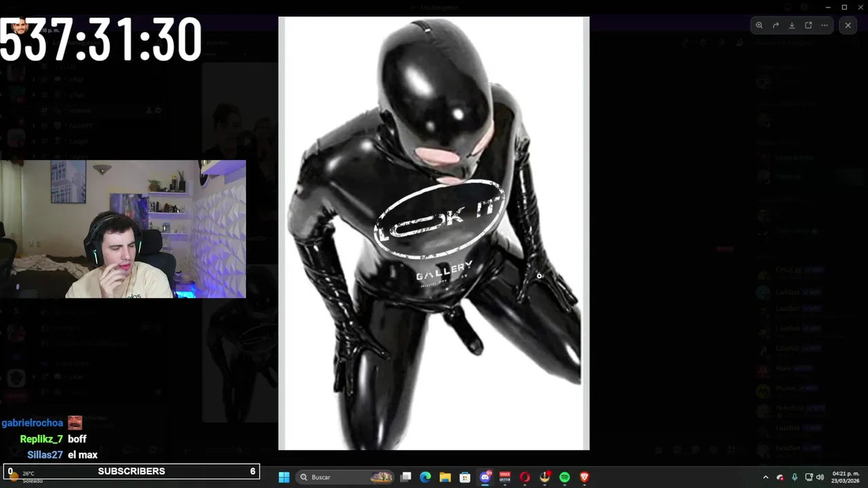Open the network tray icon

[x=808, y=477]
